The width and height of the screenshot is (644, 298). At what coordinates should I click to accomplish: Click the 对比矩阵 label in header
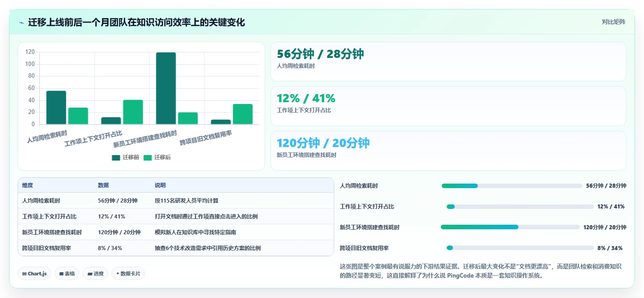(613, 22)
